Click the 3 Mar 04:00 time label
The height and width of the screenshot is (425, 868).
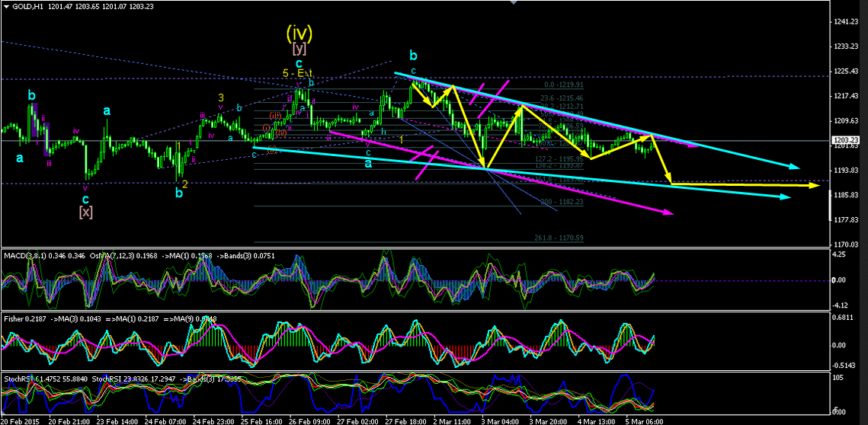pyautogui.click(x=500, y=421)
